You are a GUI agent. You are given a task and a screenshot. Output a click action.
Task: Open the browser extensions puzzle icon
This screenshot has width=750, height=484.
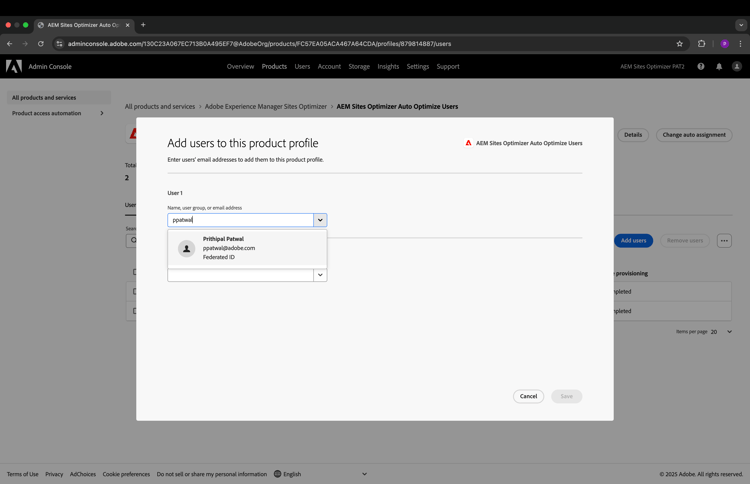701,44
